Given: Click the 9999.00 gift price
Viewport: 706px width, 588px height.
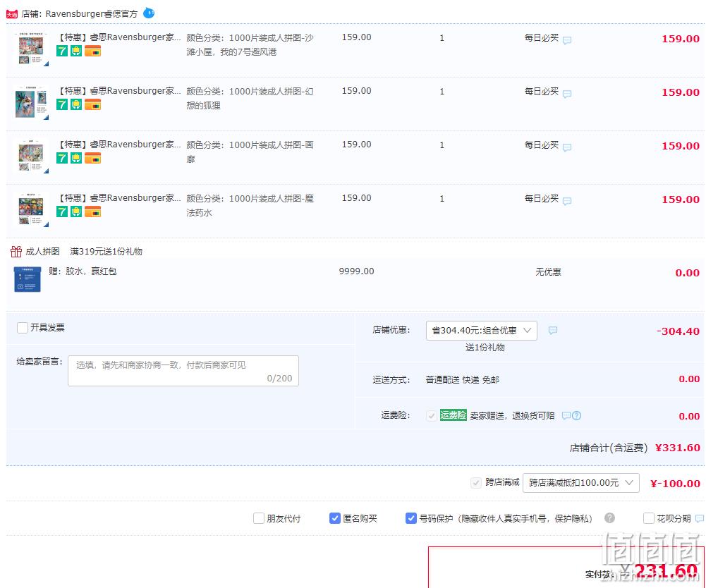Looking at the screenshot, I should coord(357,271).
